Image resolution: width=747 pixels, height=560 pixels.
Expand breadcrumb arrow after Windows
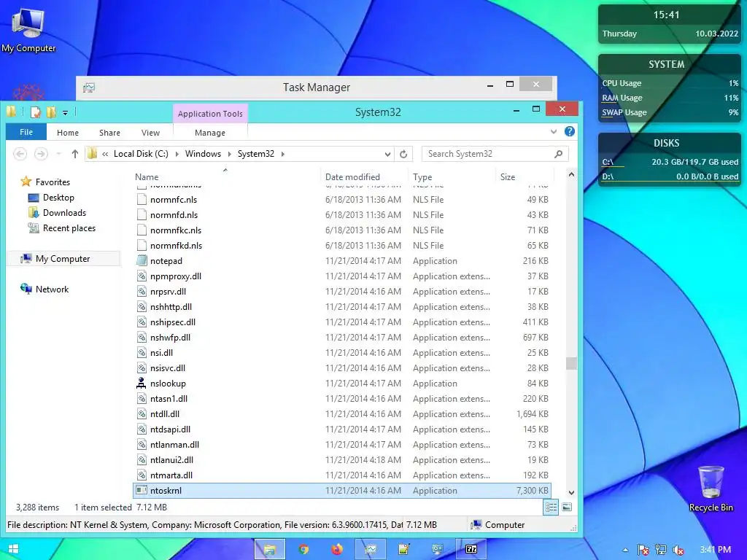[x=230, y=154]
